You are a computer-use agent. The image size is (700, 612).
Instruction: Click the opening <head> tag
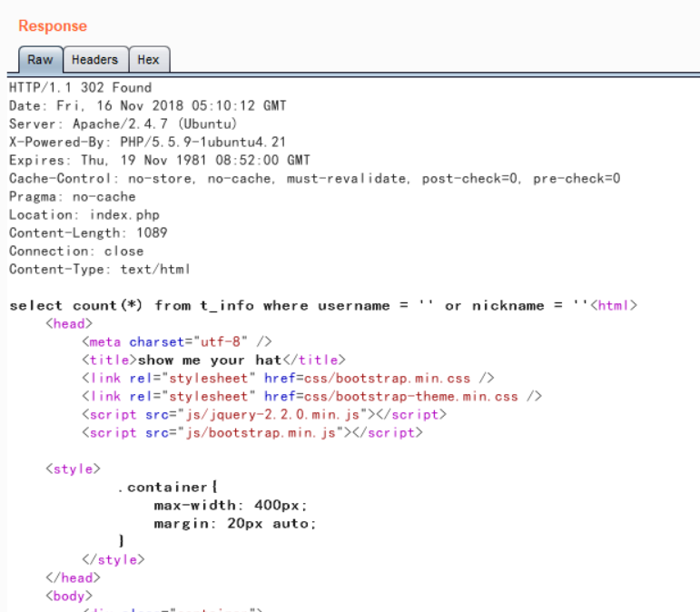click(69, 323)
